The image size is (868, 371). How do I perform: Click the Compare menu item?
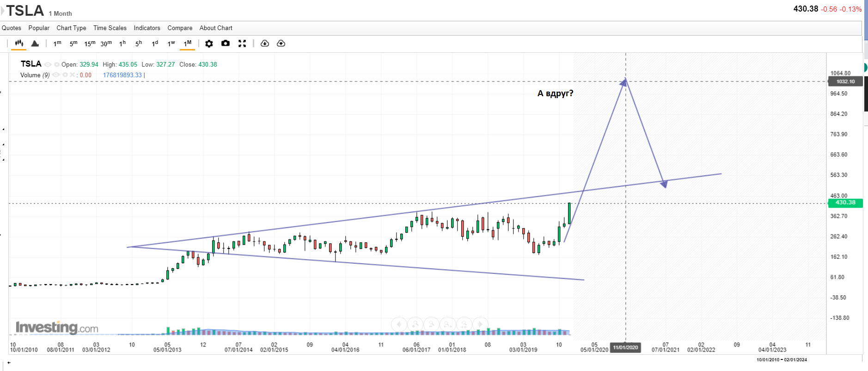[x=180, y=28]
